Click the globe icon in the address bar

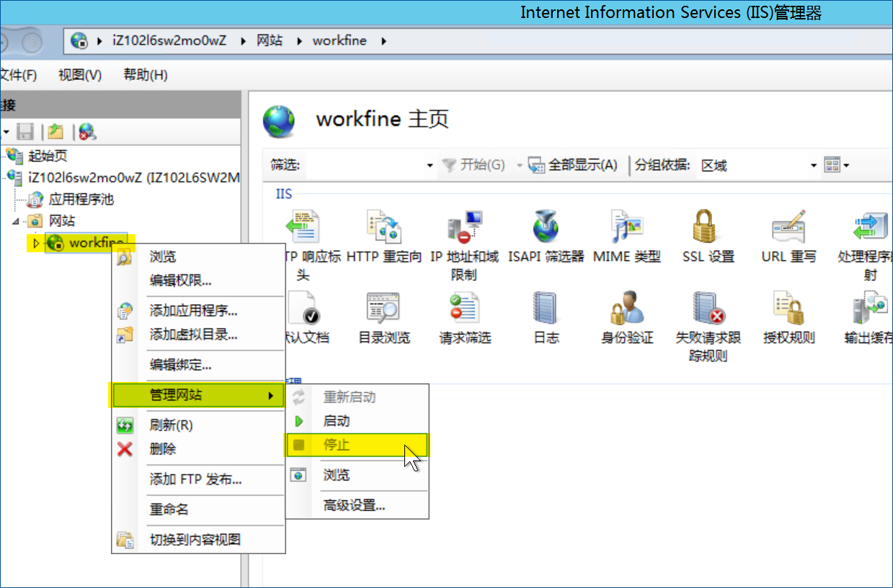pyautogui.click(x=80, y=40)
